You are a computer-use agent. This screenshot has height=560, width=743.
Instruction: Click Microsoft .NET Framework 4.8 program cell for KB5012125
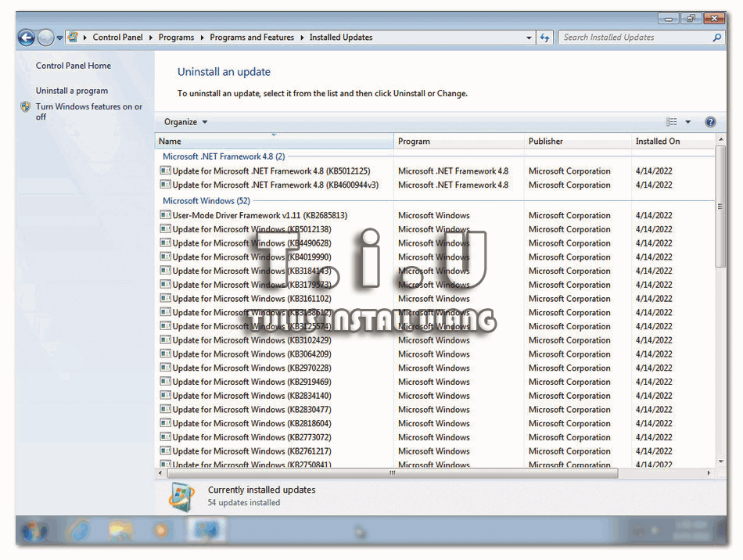point(453,171)
